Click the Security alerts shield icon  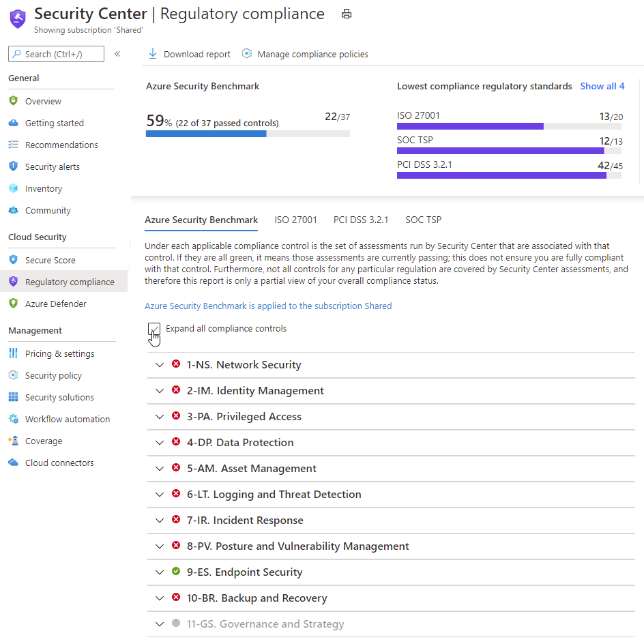point(14,166)
